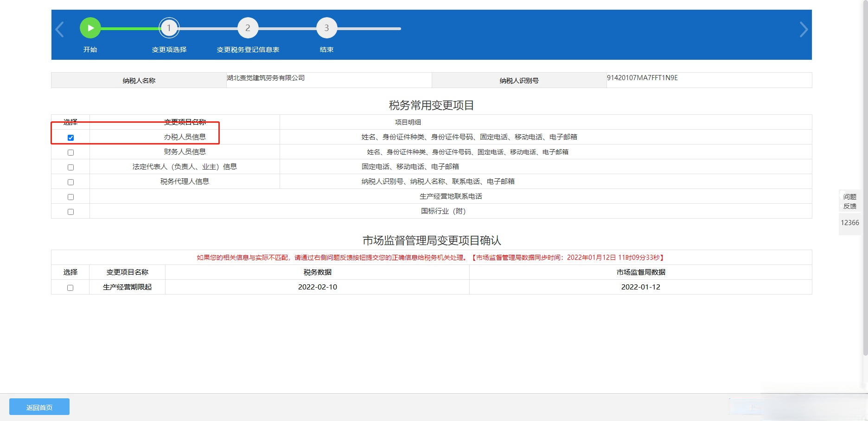Select step 3 circle 结束

[x=326, y=28]
